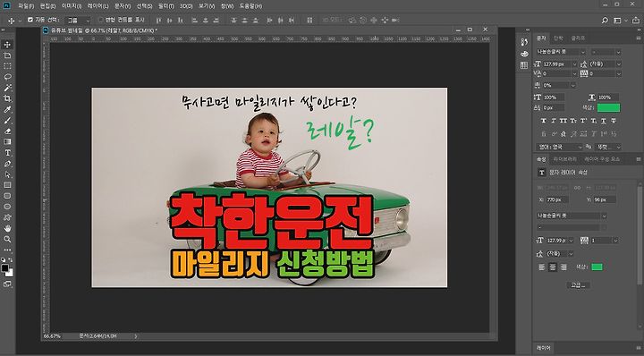The image size is (644, 356).
Task: Select the Rectangular Marquee tool
Action: click(7, 66)
